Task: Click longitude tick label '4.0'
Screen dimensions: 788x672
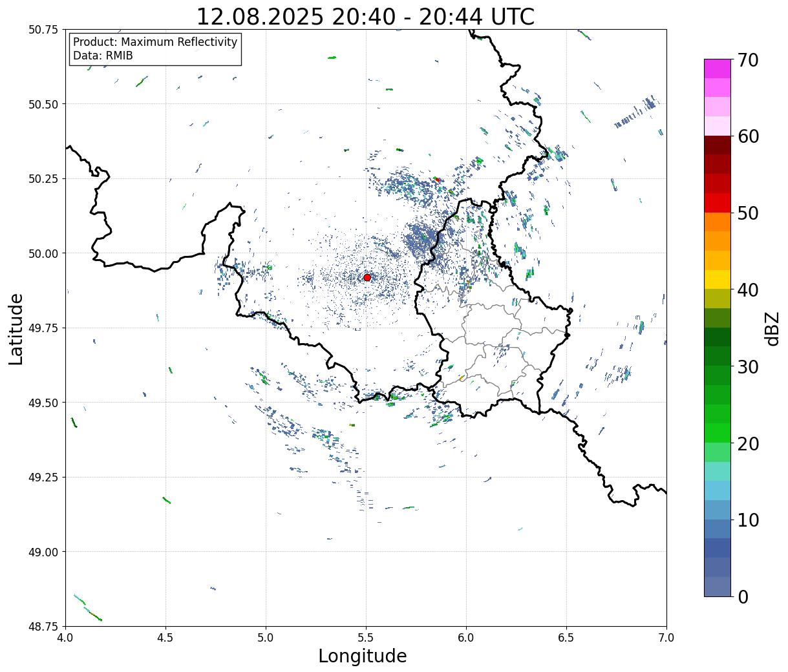Action: 65,638
